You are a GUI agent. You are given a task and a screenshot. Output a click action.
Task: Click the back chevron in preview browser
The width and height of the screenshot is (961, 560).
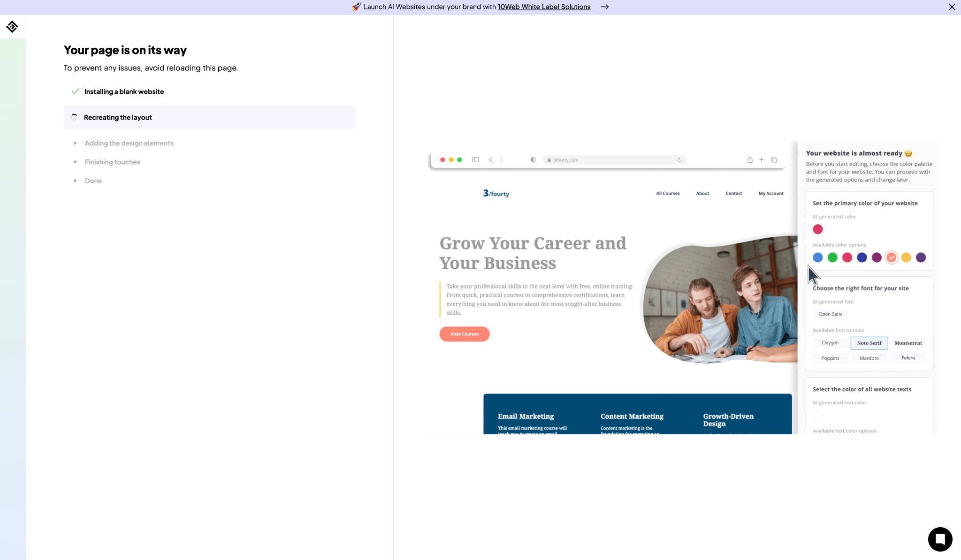490,160
